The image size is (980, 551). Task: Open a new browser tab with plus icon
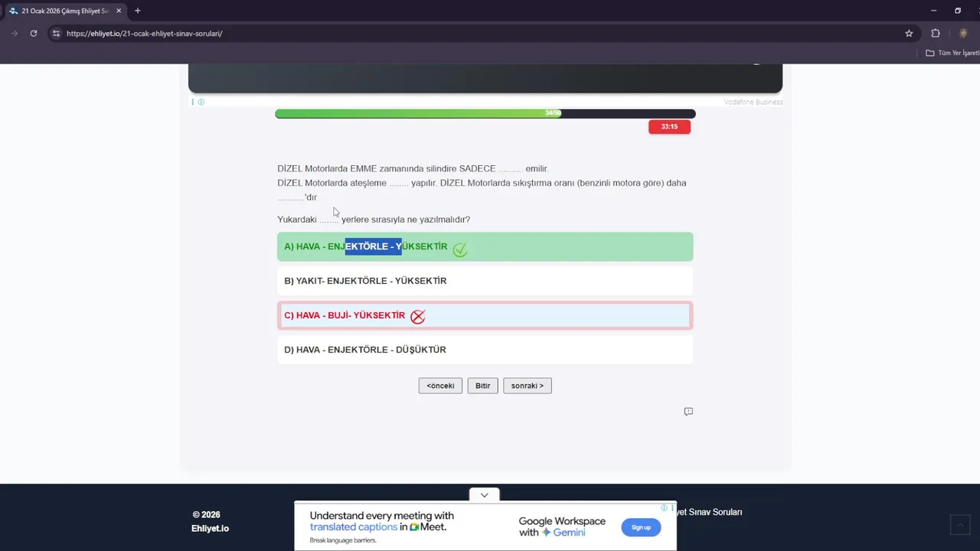coord(138,11)
